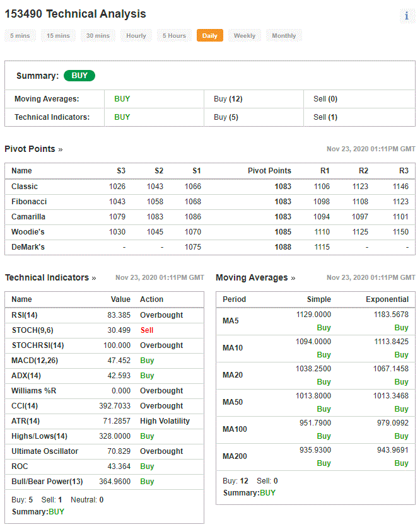This screenshot has height=527, width=420.
Task: Open the Monthly timeframe tab
Action: click(284, 36)
